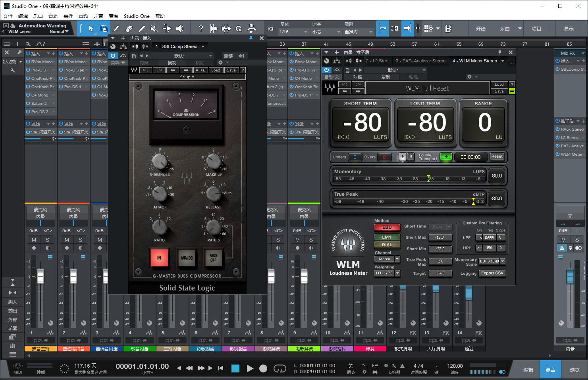Mute channel 1 with M button
The height and width of the screenshot is (380, 588).
tap(34, 240)
